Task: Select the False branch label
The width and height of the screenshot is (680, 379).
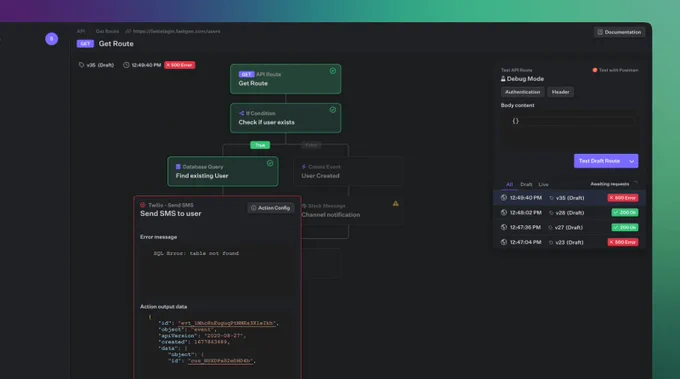Action: tap(311, 145)
